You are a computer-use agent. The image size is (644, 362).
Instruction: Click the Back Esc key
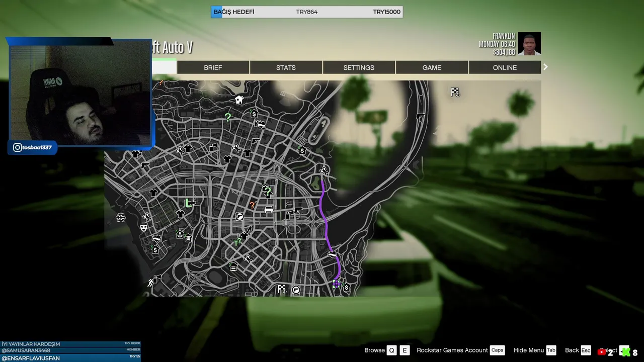[x=586, y=350]
